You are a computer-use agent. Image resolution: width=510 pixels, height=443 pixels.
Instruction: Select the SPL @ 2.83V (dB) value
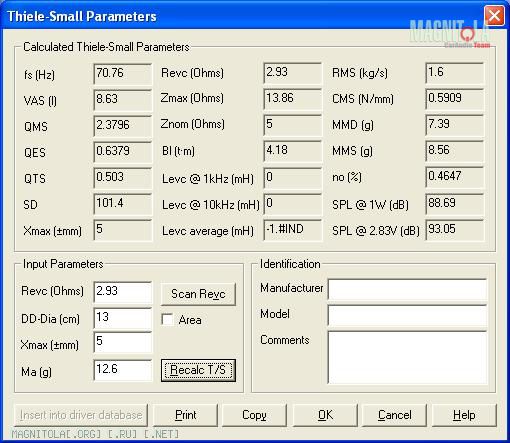(455, 230)
